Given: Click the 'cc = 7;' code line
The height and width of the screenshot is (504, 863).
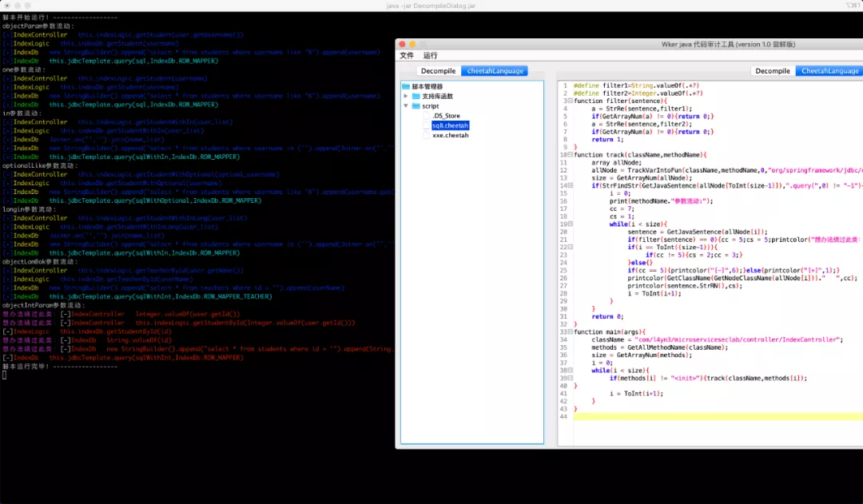Looking at the screenshot, I should (622, 208).
